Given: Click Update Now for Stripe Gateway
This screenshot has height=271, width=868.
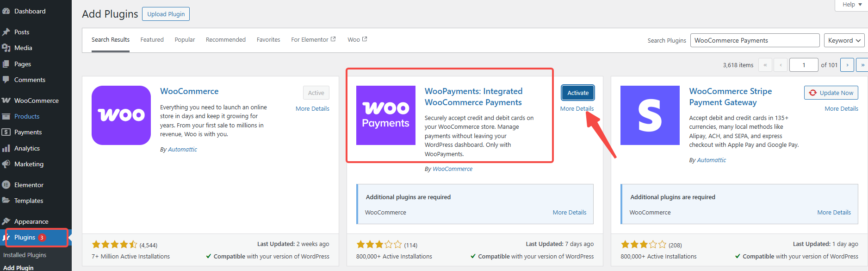Looking at the screenshot, I should (831, 93).
